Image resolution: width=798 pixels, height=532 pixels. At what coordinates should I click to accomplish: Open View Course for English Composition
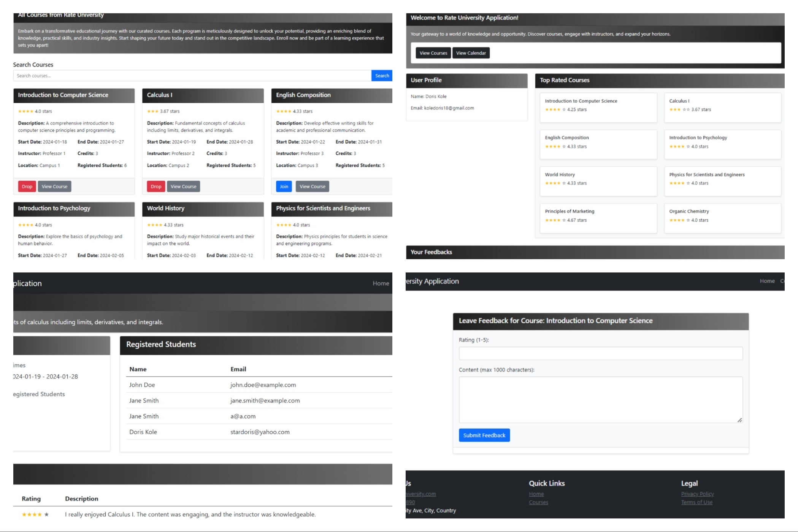click(x=312, y=187)
